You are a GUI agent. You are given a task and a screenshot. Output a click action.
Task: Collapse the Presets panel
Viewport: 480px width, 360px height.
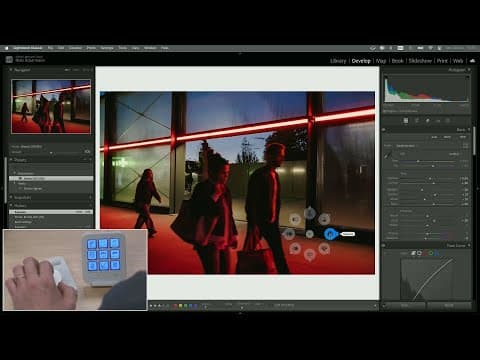11,160
